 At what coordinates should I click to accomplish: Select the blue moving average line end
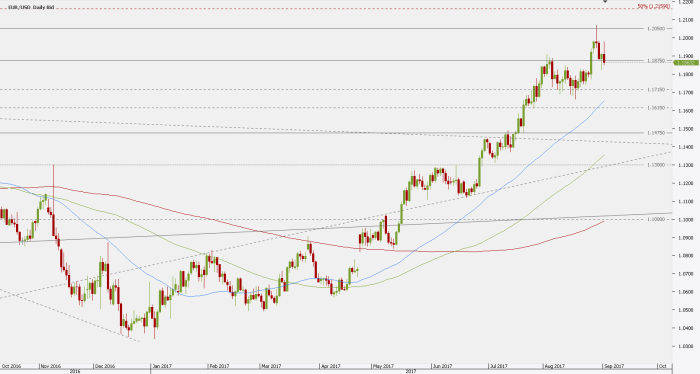click(604, 102)
